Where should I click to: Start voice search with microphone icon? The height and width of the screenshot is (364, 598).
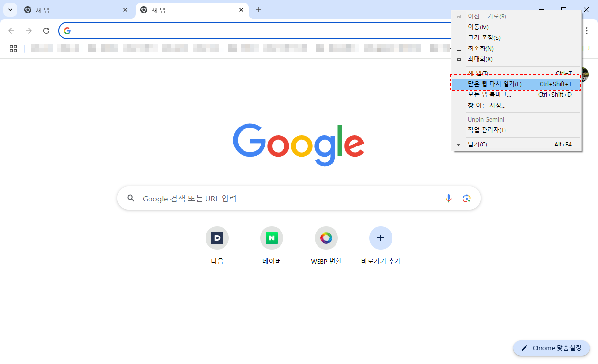click(x=448, y=198)
